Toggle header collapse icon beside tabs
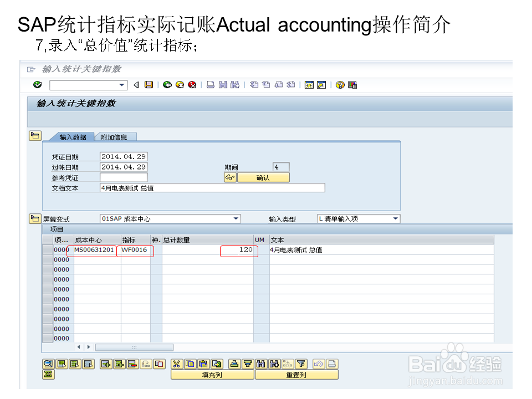 tap(35, 136)
